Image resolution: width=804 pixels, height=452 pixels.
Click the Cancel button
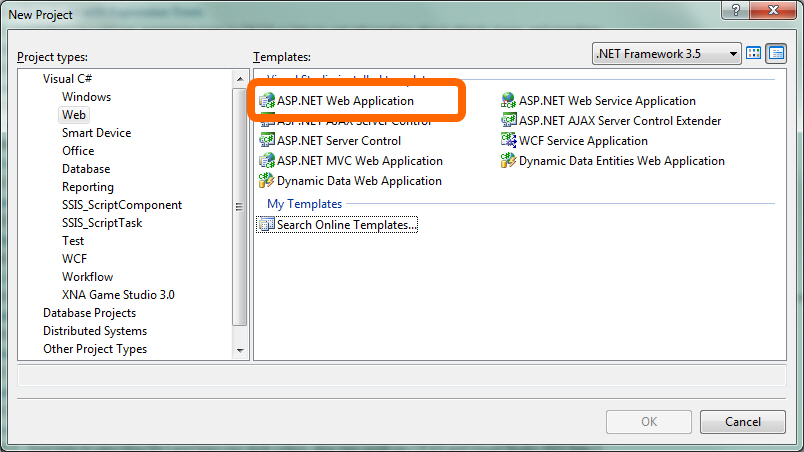click(742, 422)
